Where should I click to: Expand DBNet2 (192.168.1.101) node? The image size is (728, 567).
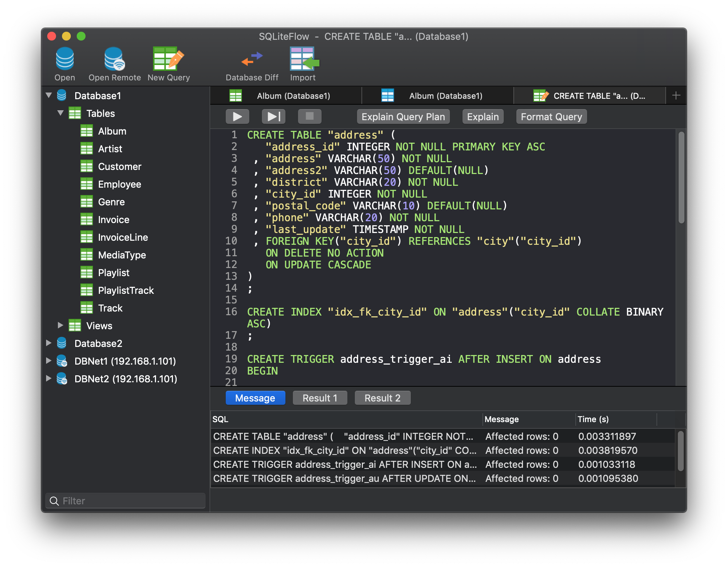point(49,379)
